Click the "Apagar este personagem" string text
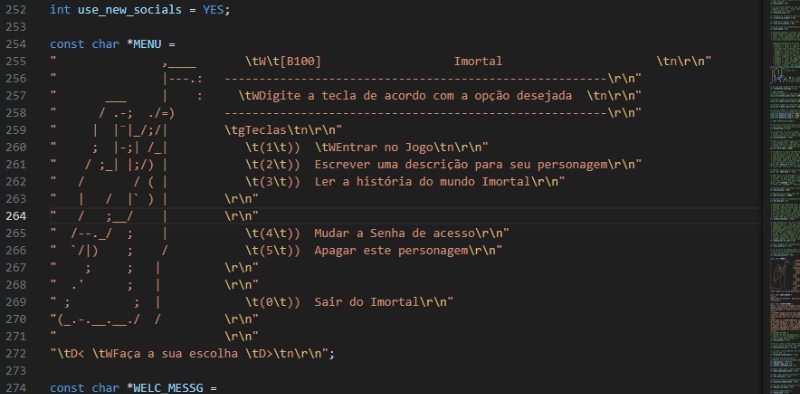Viewport: 800px width, 394px height. pyautogui.click(x=391, y=251)
